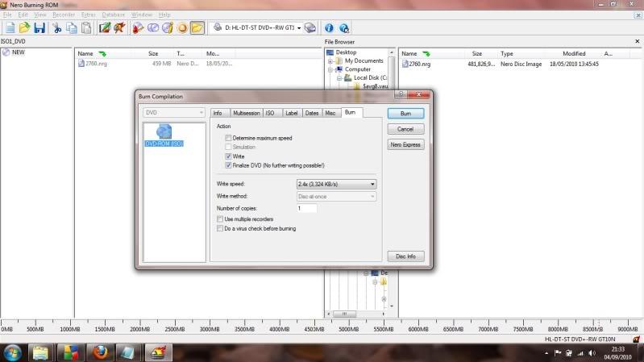The image size is (644, 362).
Task: Click the Windows Start orb
Action: coord(13,353)
